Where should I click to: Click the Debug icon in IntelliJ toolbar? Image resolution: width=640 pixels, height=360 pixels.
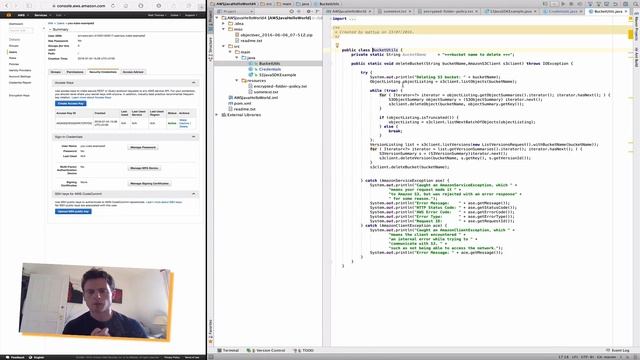[x=571, y=4]
